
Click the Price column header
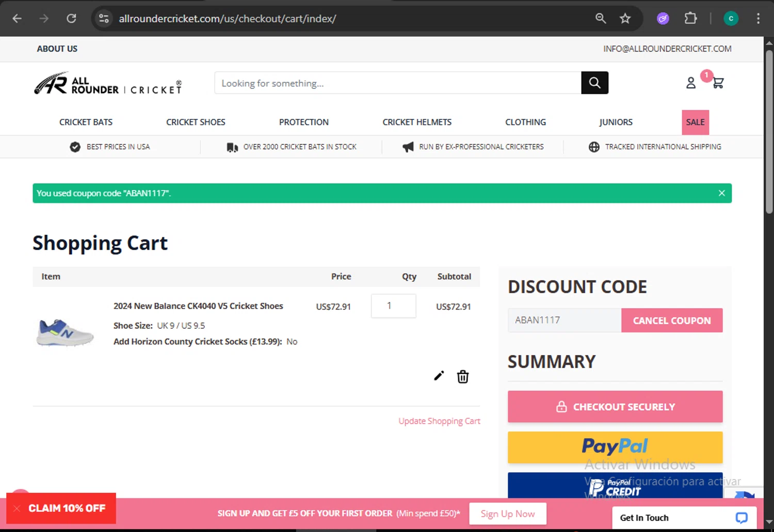(x=341, y=277)
